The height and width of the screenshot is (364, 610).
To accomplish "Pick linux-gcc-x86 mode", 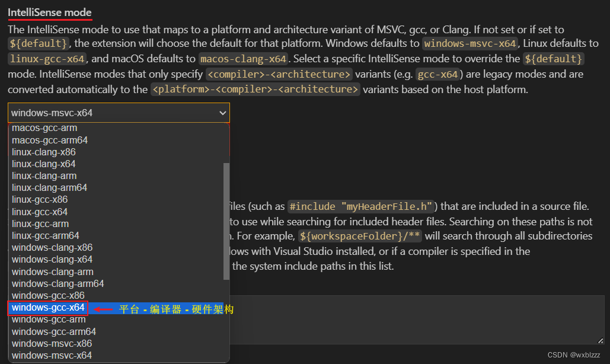I will pos(39,199).
